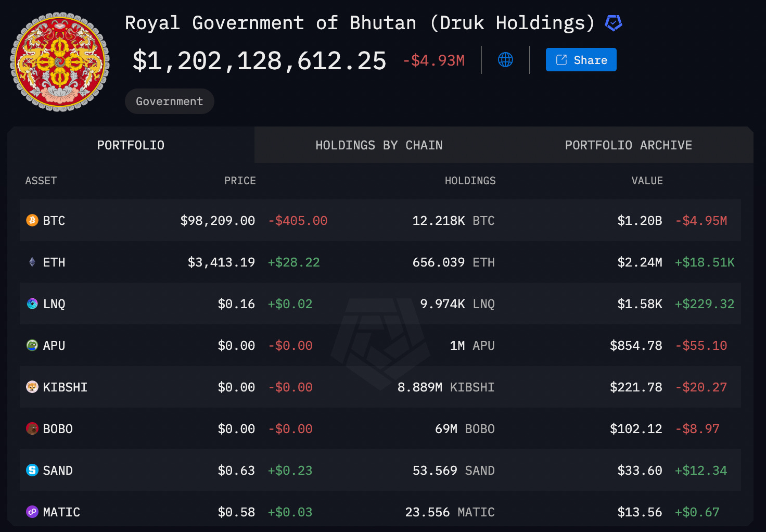Open the PORTFOLIO ARCHIVE tab
Viewport: 766px width, 532px height.
629,145
